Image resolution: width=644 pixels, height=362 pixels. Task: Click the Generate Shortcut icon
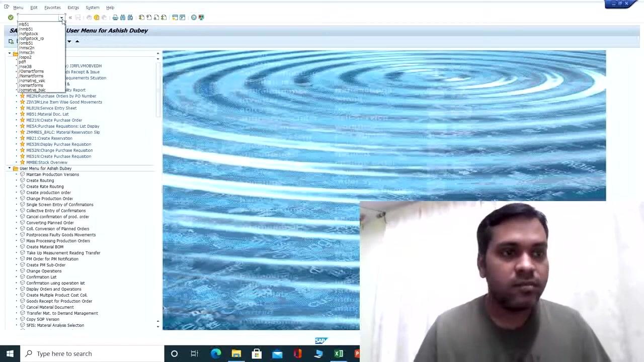[x=182, y=18]
